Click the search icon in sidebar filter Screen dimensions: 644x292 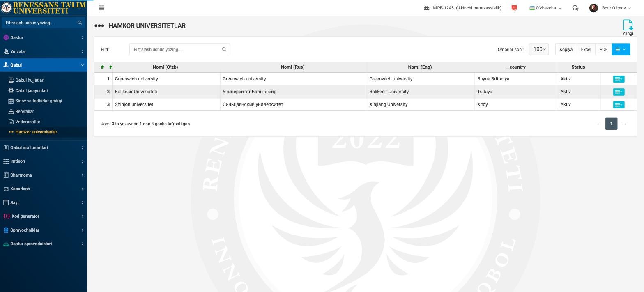click(80, 23)
